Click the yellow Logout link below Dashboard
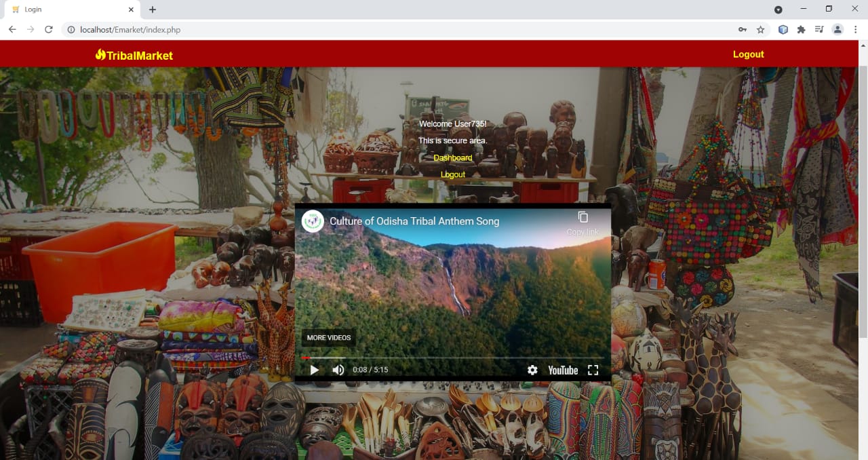This screenshot has width=868, height=460. coord(452,174)
